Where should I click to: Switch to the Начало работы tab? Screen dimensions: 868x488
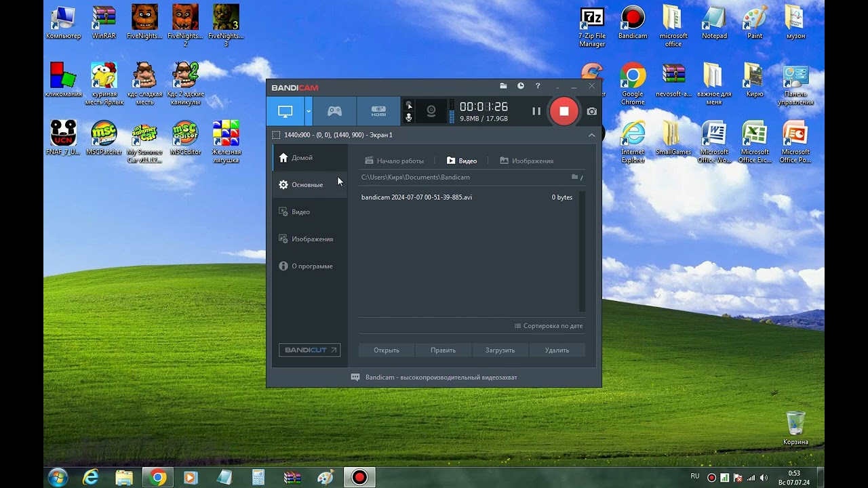click(395, 161)
